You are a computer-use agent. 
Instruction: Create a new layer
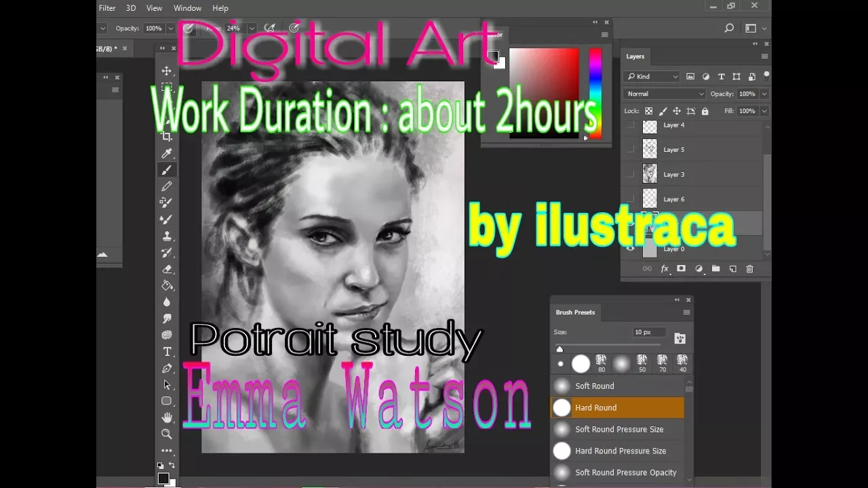coord(732,269)
